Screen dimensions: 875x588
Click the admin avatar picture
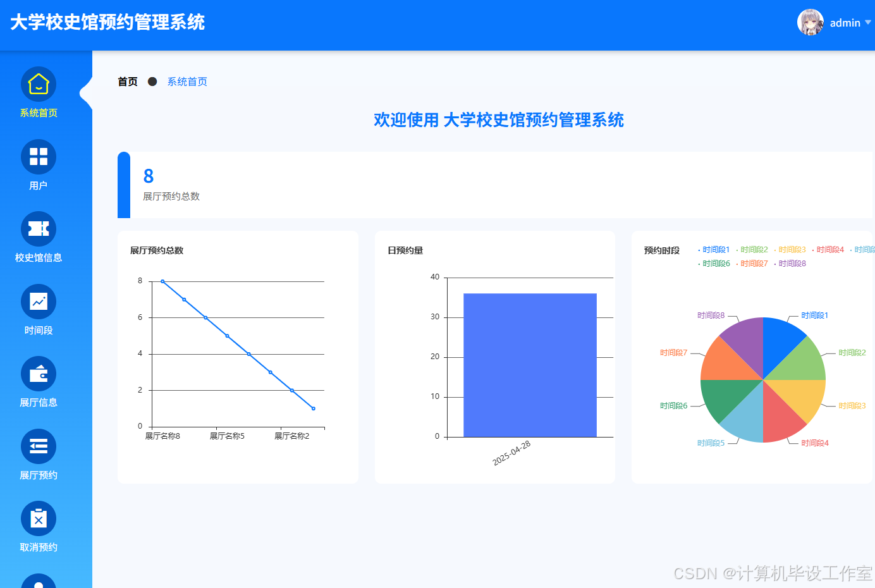click(811, 22)
